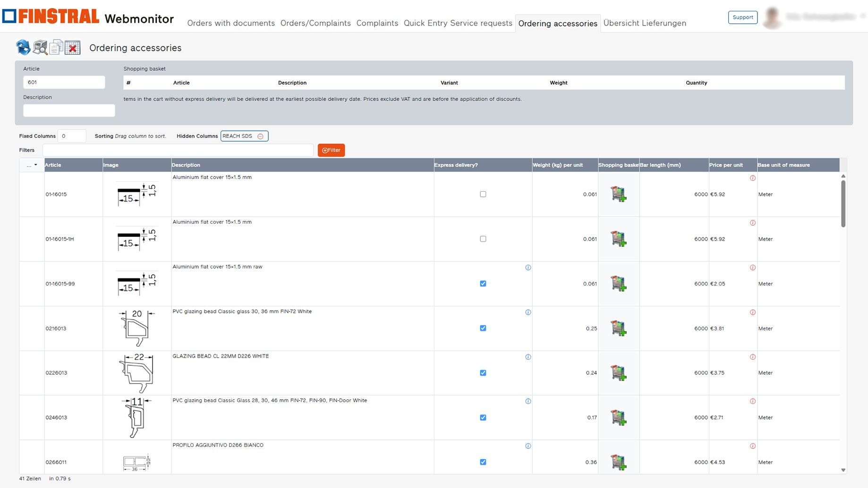Click the scroll down arrow of table
This screenshot has width=868, height=488.
(x=843, y=470)
